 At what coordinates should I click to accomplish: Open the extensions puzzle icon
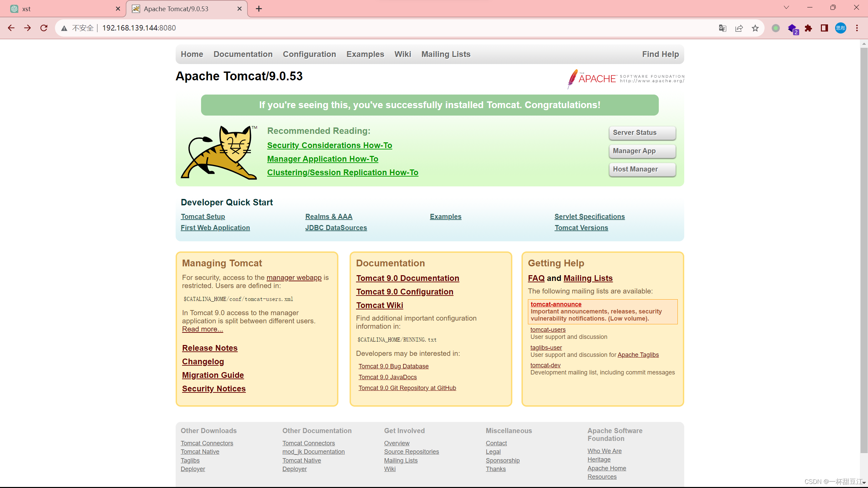(x=808, y=28)
